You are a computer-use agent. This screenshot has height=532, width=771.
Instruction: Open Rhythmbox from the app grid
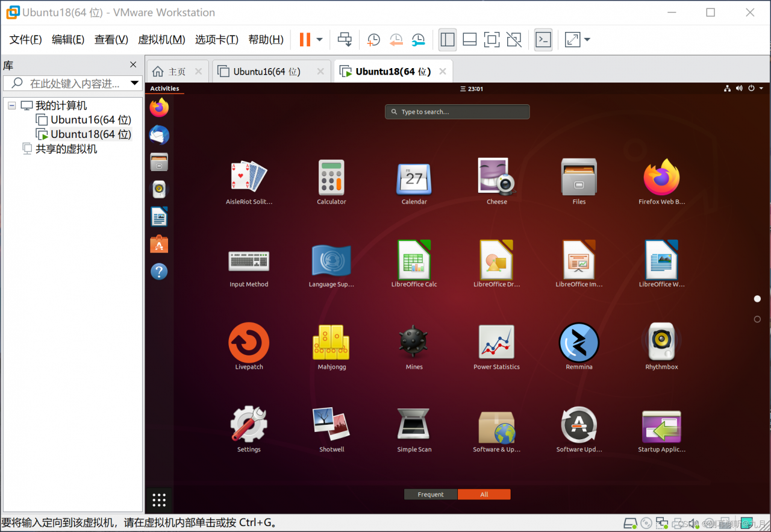(661, 342)
